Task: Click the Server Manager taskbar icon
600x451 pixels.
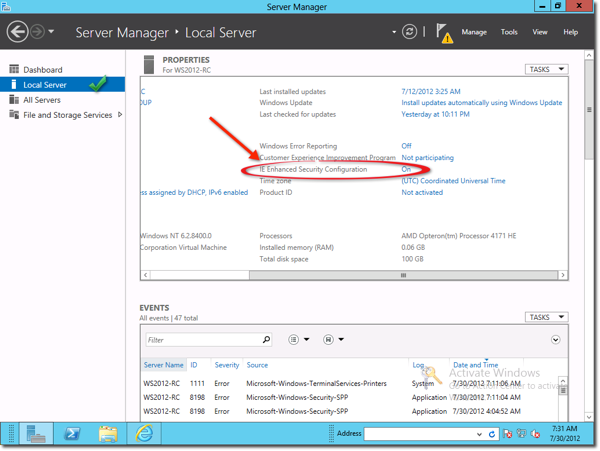Action: (x=36, y=434)
